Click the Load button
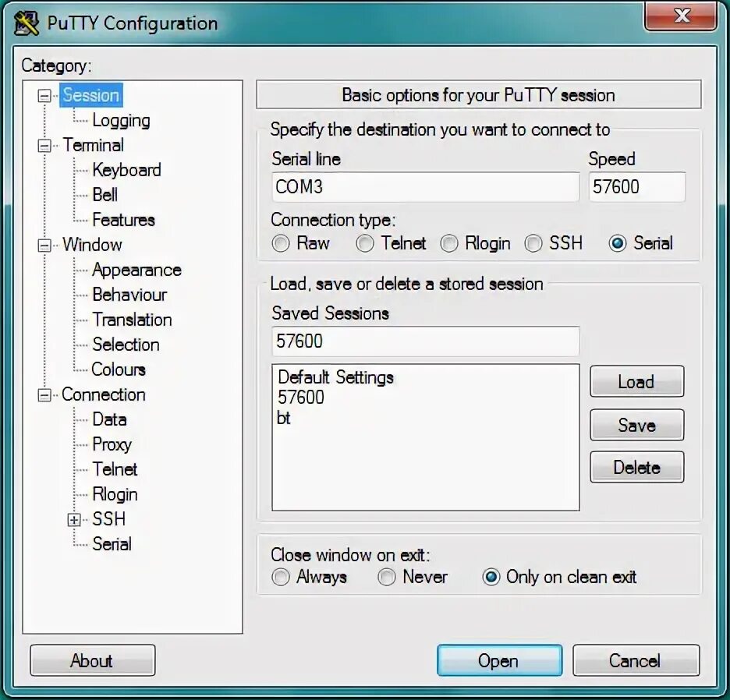The image size is (730, 700). click(x=637, y=382)
